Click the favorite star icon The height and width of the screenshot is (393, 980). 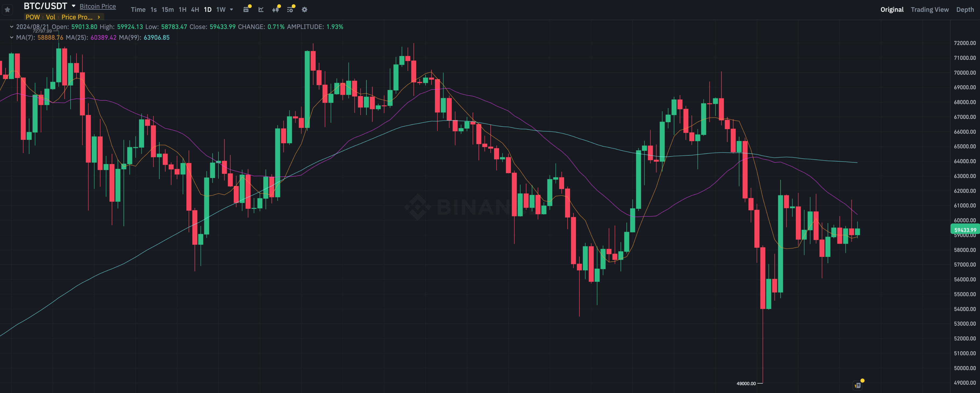[7, 9]
